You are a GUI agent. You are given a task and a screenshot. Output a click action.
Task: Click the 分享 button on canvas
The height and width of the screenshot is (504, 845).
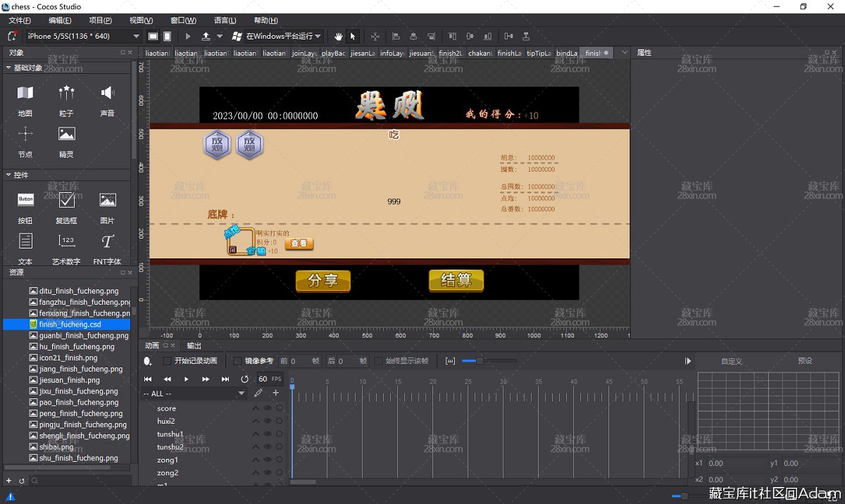pyautogui.click(x=323, y=281)
